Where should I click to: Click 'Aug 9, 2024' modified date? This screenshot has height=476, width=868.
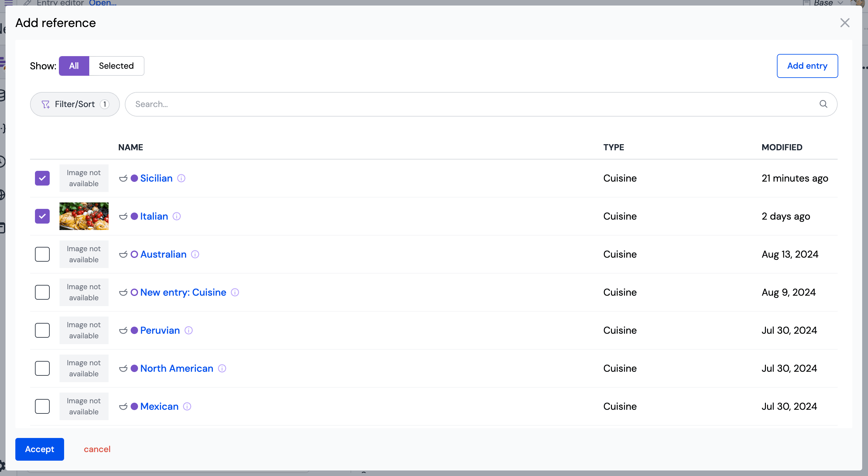point(789,292)
